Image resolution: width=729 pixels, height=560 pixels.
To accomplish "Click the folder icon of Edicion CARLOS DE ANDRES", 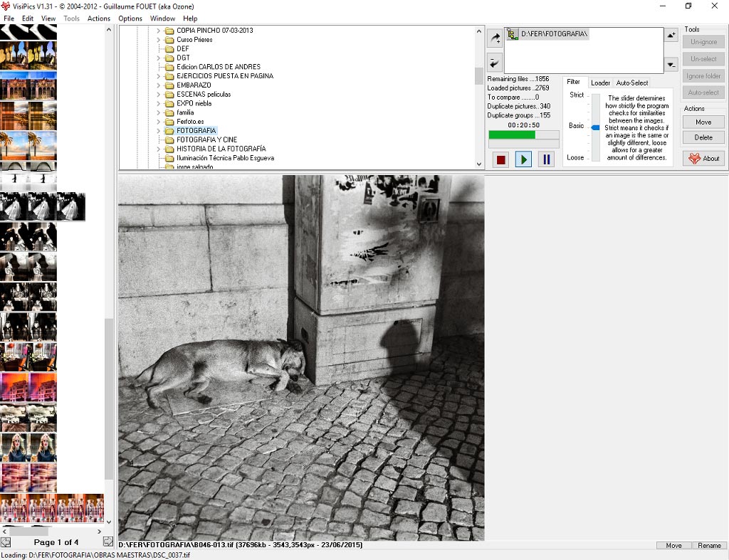I will click(x=169, y=67).
